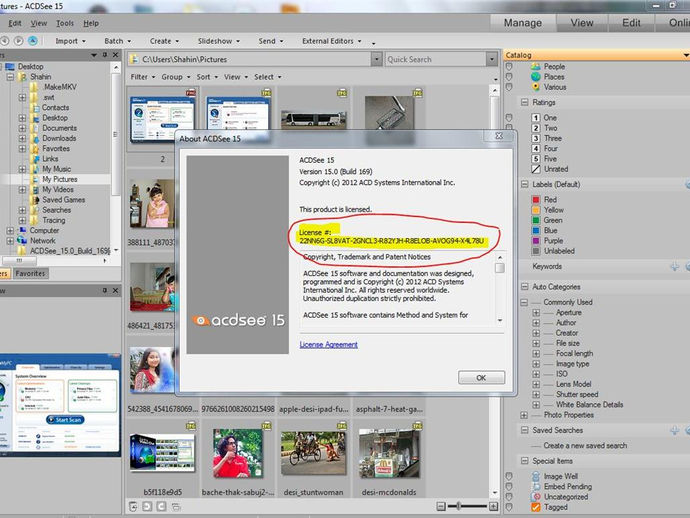The height and width of the screenshot is (518, 690).
Task: Open the Edit menu
Action: [x=15, y=23]
